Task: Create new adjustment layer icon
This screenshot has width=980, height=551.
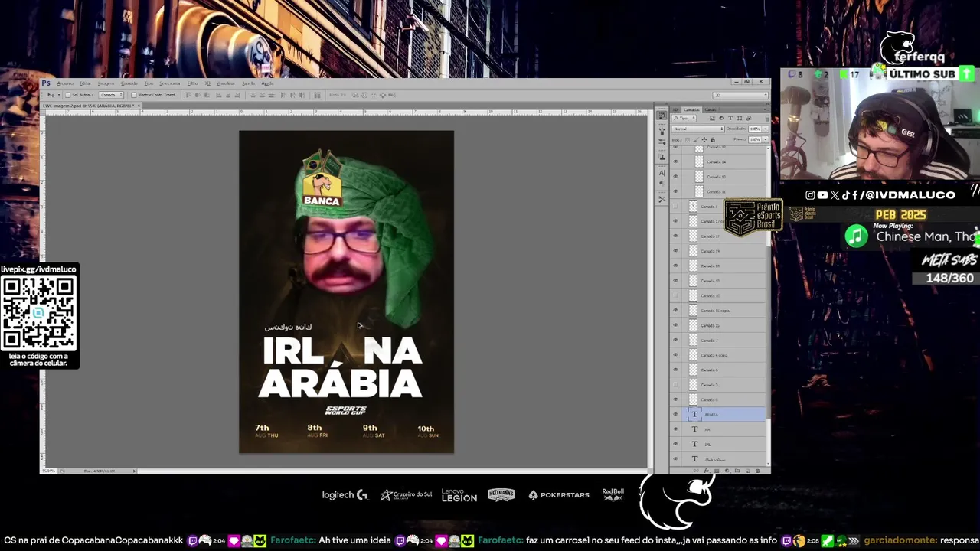Action: click(727, 471)
